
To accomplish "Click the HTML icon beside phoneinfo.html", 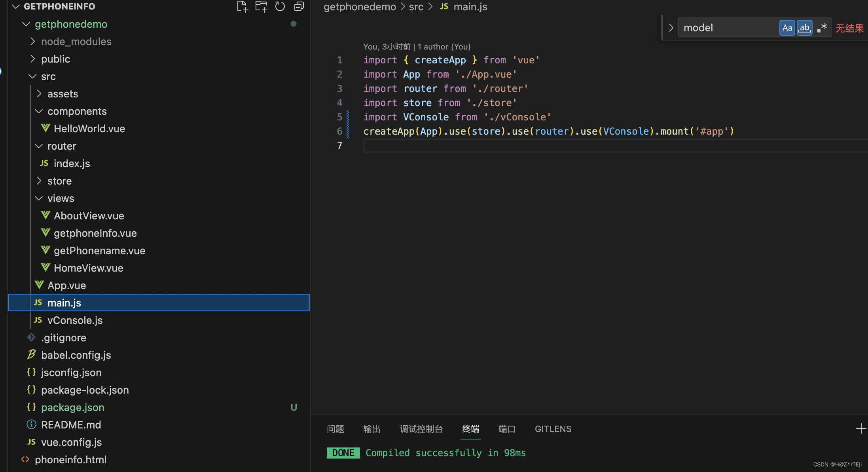I will pos(25,459).
